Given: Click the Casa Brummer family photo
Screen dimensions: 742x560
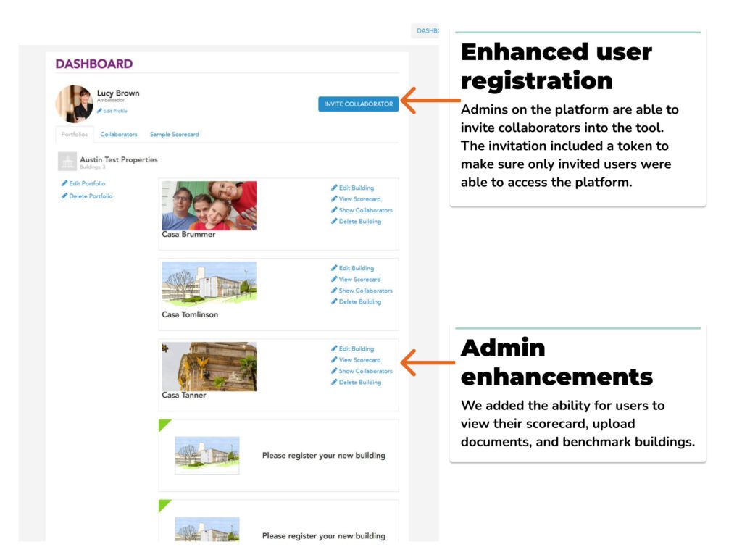Looking at the screenshot, I should (x=210, y=205).
